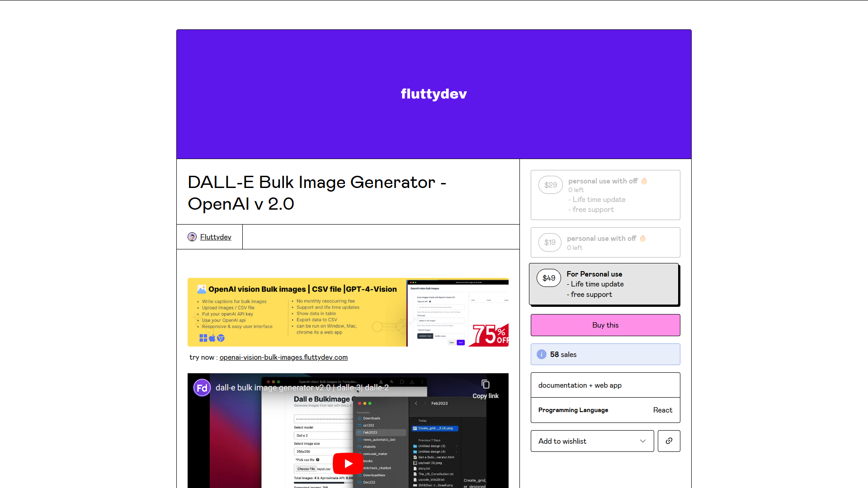Click the $49 price badge
The width and height of the screenshot is (868, 488).
549,278
